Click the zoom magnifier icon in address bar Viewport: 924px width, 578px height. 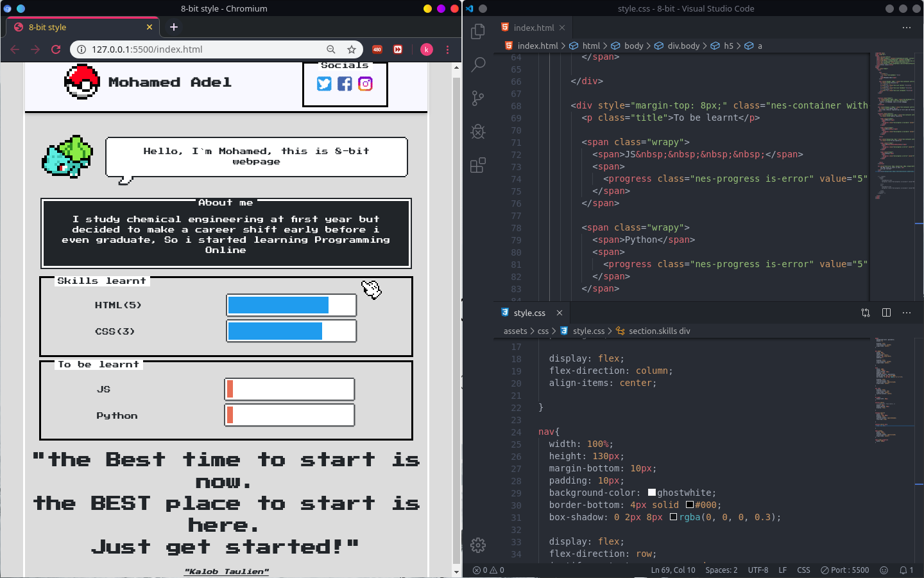(331, 49)
